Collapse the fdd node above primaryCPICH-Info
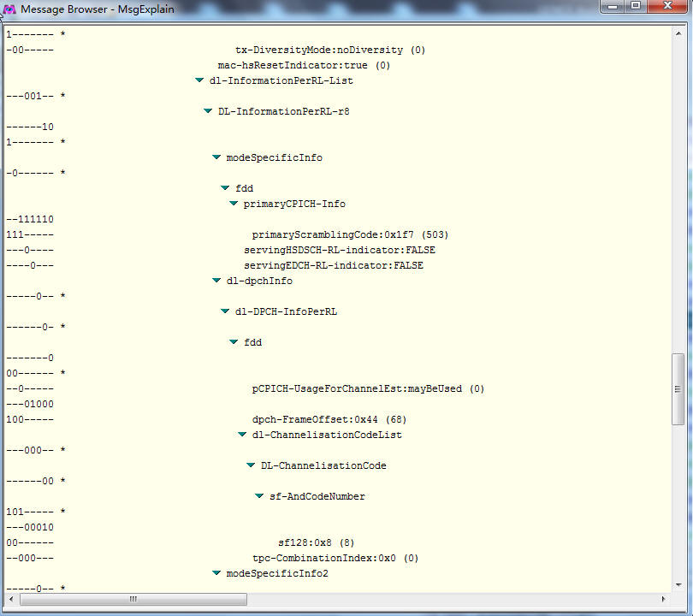The height and width of the screenshot is (616, 693). [x=225, y=188]
